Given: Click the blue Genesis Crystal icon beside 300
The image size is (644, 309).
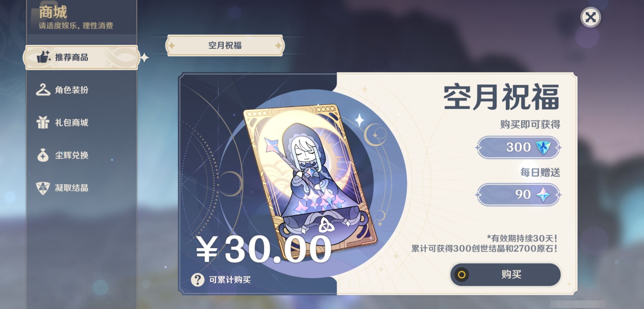Looking at the screenshot, I should [x=543, y=147].
